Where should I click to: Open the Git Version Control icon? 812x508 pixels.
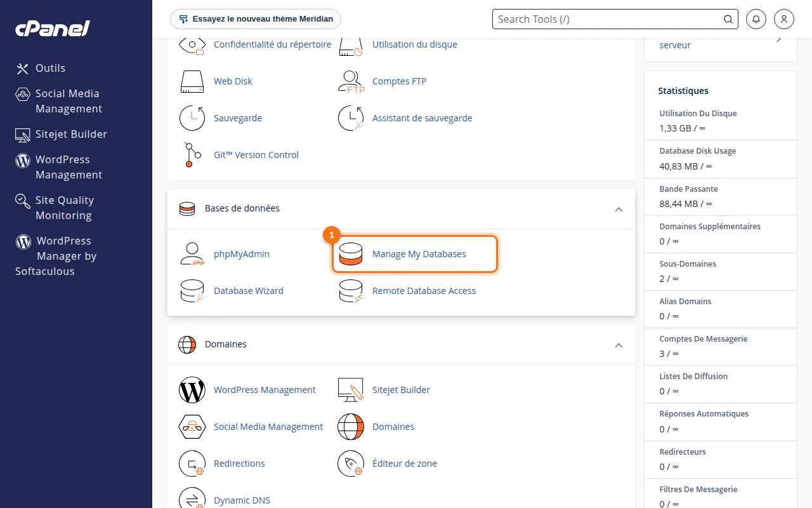pos(192,155)
